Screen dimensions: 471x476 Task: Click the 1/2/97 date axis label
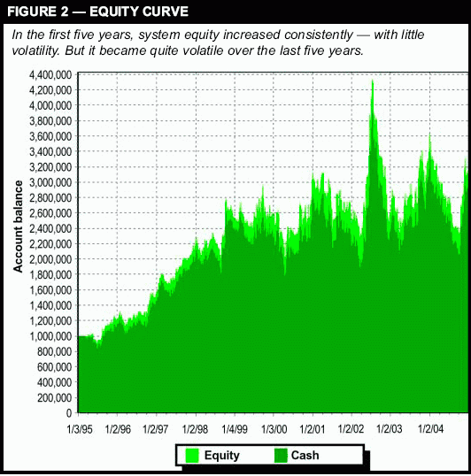(156, 429)
